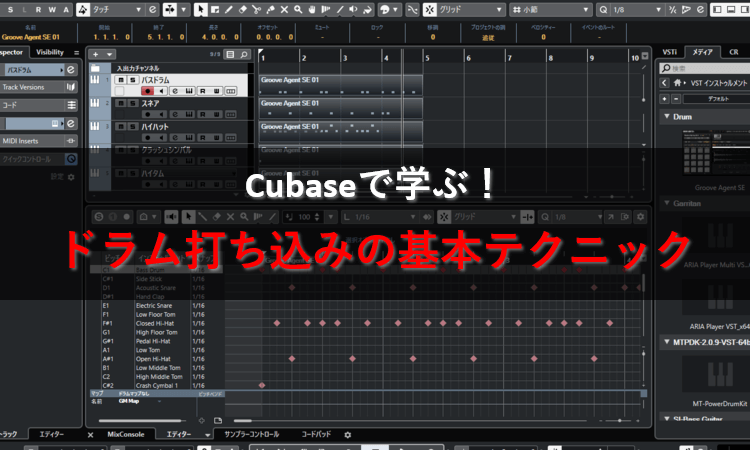Solo the スネア track
750x450 pixels.
coord(131,102)
